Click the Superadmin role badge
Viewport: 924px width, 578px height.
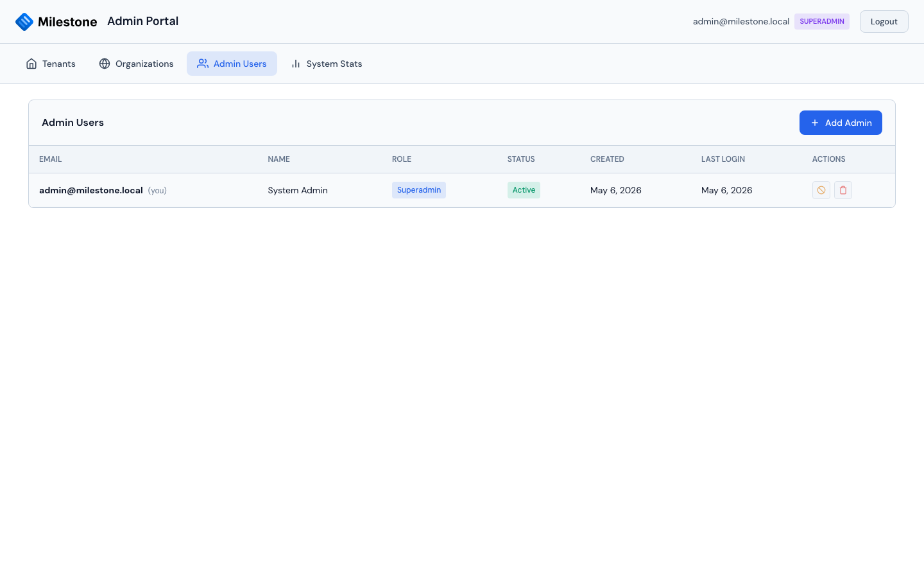pyautogui.click(x=419, y=190)
